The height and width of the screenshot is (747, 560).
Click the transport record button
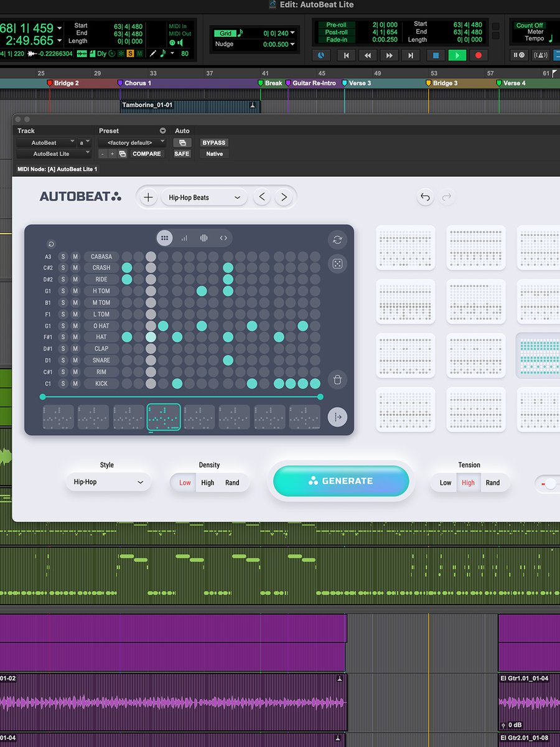478,55
